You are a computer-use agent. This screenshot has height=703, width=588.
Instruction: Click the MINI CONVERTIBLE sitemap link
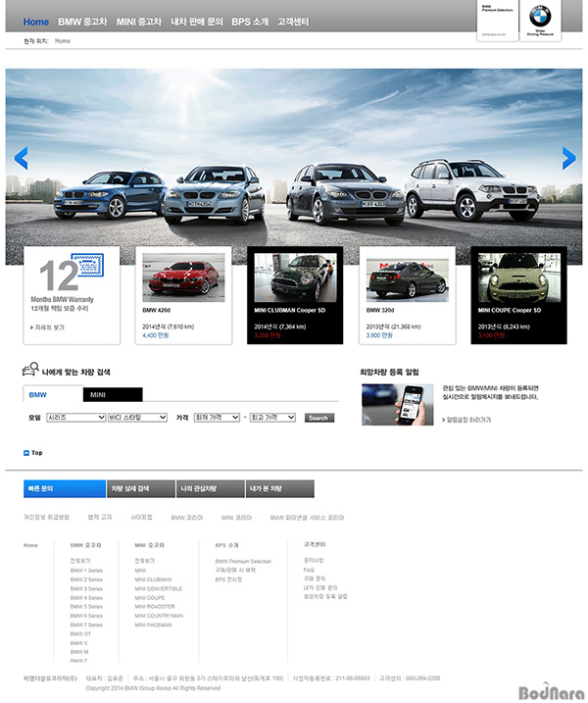159,588
